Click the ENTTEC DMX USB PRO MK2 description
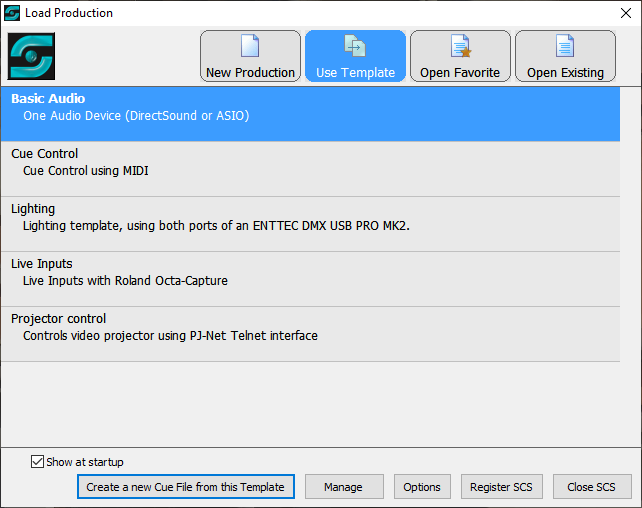Screen dimensions: 642x508 click(x=216, y=226)
